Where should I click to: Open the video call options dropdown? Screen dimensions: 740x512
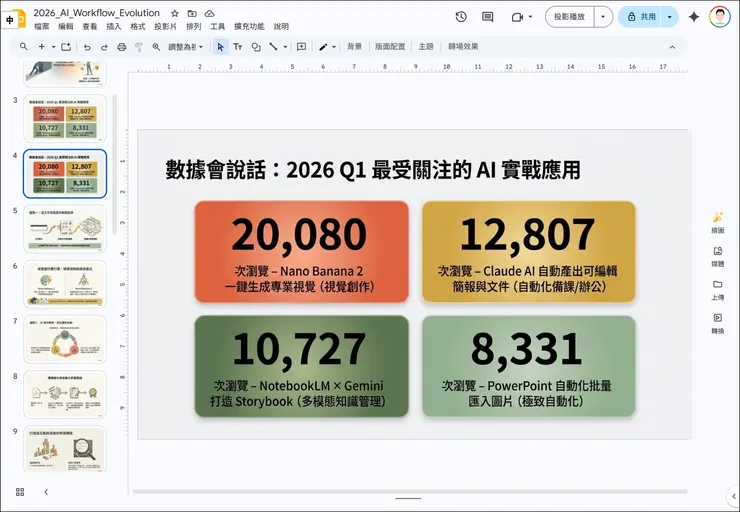[x=530, y=17]
